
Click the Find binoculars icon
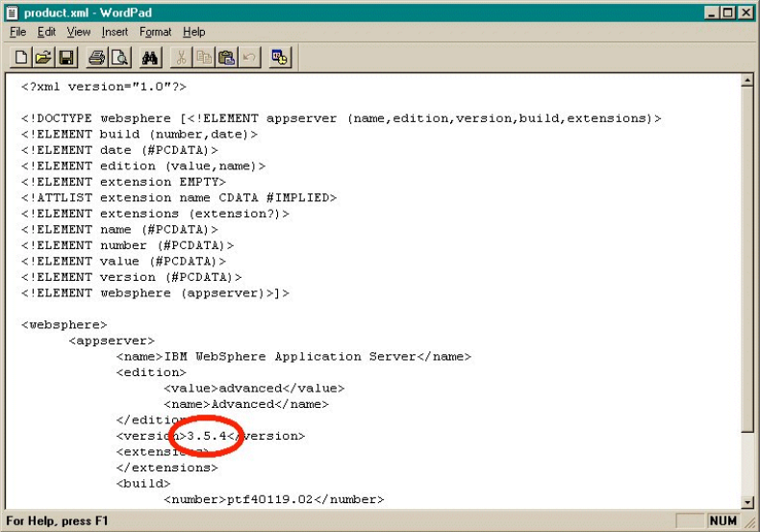[150, 58]
